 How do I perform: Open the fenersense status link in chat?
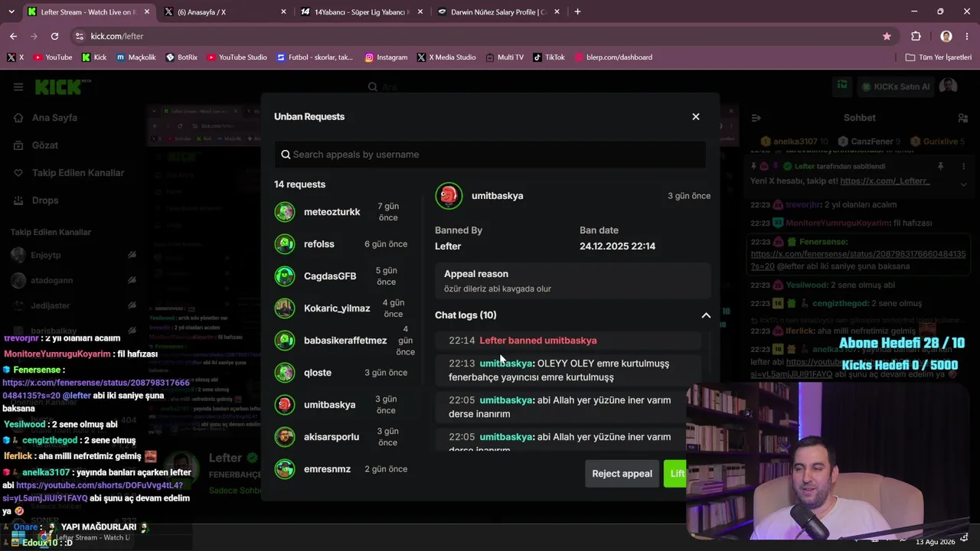click(858, 259)
